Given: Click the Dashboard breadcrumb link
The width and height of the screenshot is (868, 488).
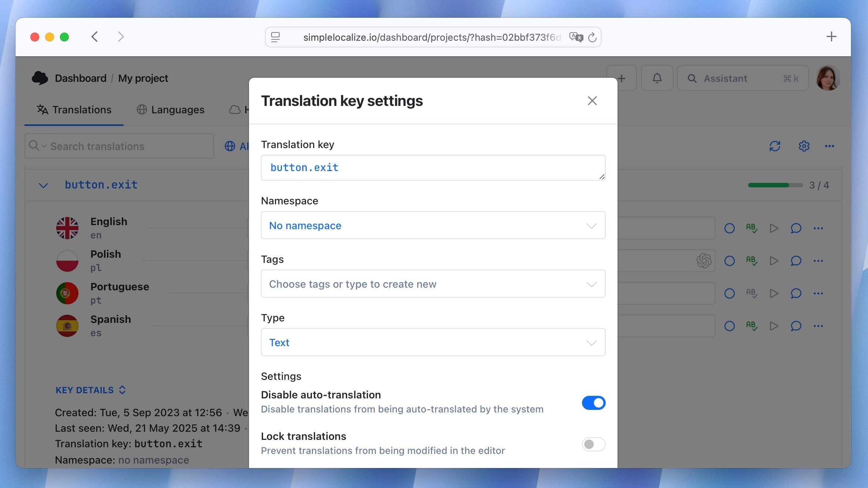Looking at the screenshot, I should [x=81, y=78].
